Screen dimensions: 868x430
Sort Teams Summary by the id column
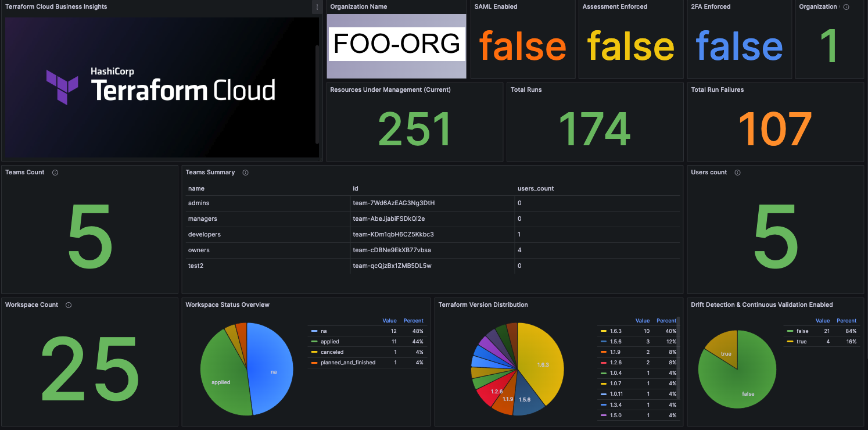click(x=356, y=188)
